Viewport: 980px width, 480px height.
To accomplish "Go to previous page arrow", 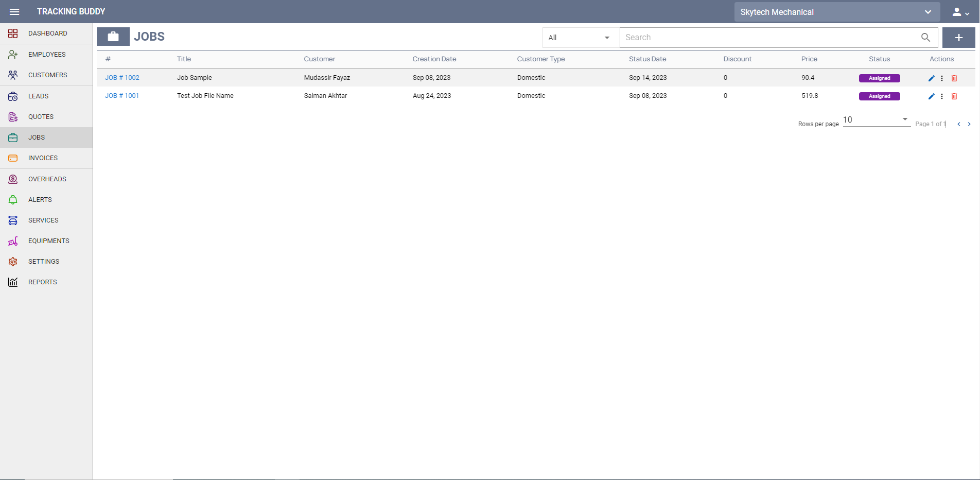I will pos(958,124).
